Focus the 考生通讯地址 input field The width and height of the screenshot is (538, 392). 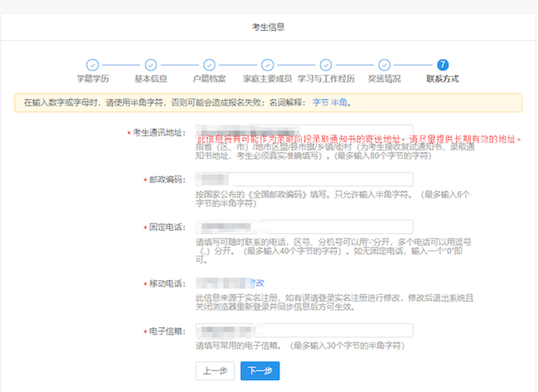pyautogui.click(x=305, y=131)
